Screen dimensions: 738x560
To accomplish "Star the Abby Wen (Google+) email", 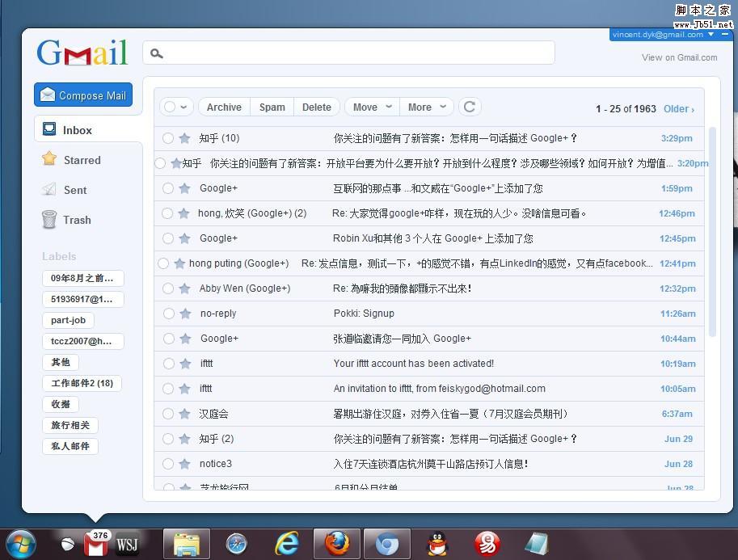I will click(184, 288).
